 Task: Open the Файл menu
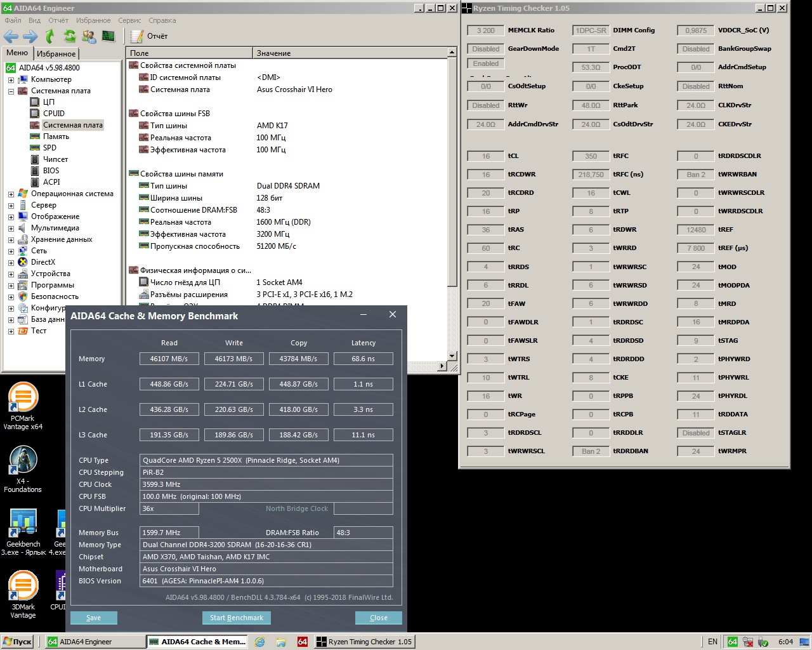point(13,20)
